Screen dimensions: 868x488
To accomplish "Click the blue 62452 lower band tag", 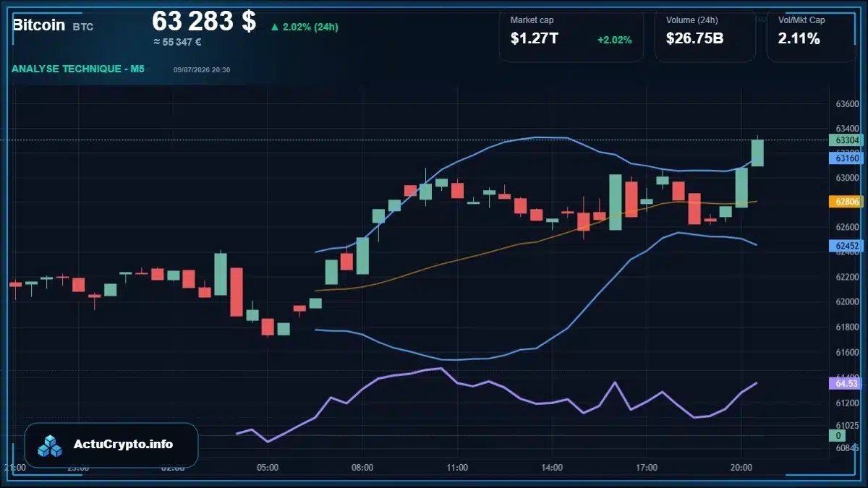I will point(846,246).
